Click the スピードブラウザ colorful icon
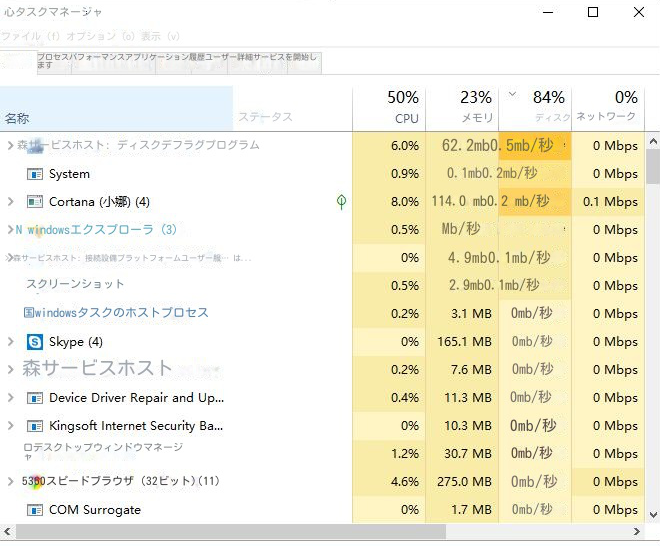The image size is (660, 546). point(37,481)
